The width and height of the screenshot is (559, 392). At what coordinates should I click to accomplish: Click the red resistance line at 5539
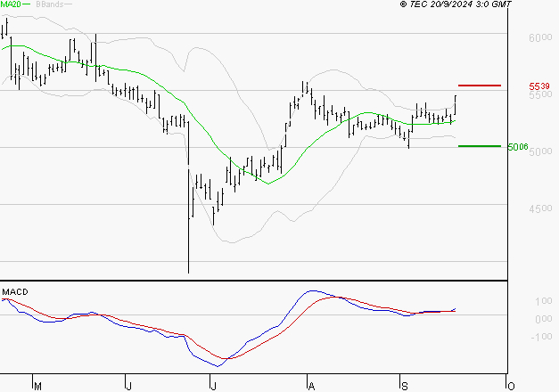[480, 86]
